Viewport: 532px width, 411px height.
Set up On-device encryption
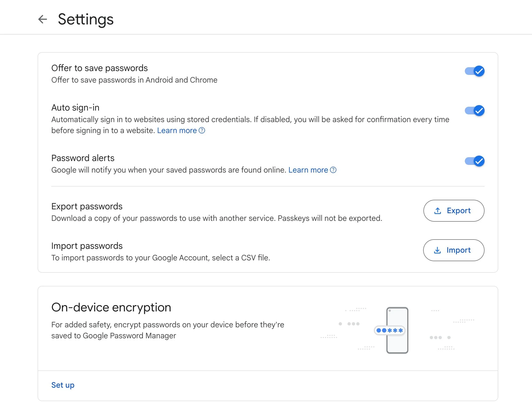click(63, 385)
